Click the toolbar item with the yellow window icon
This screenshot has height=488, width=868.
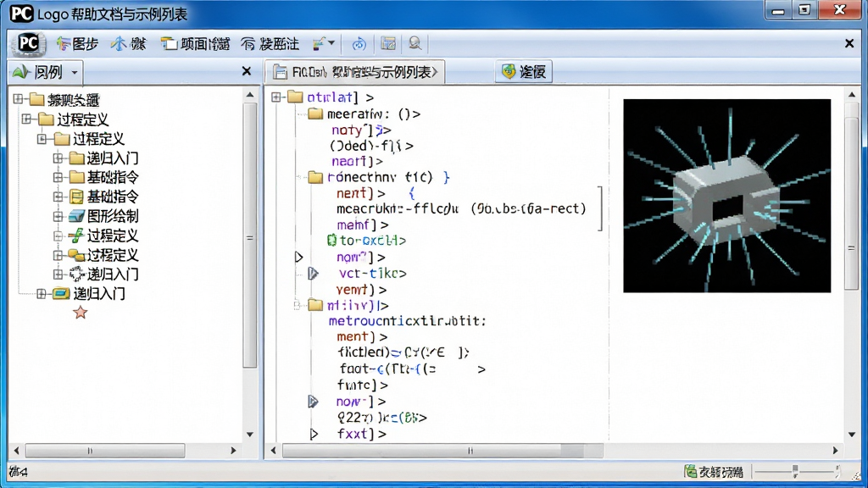[x=195, y=44]
